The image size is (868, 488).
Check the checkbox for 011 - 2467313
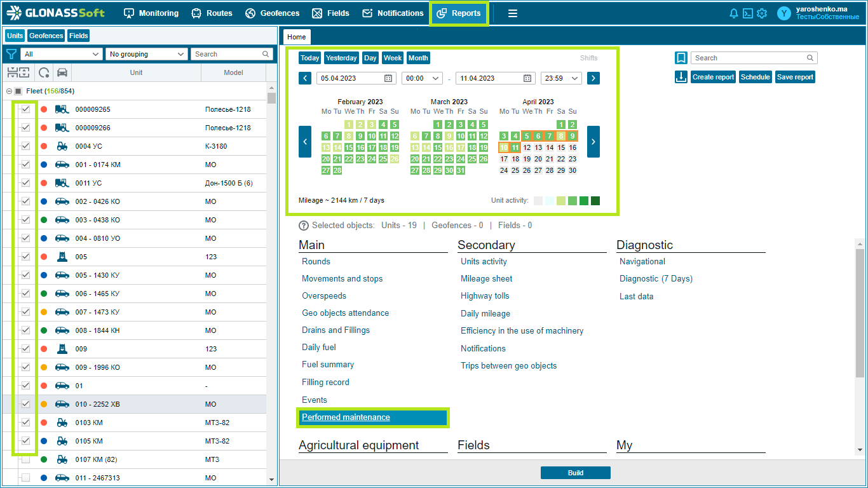[x=25, y=478]
